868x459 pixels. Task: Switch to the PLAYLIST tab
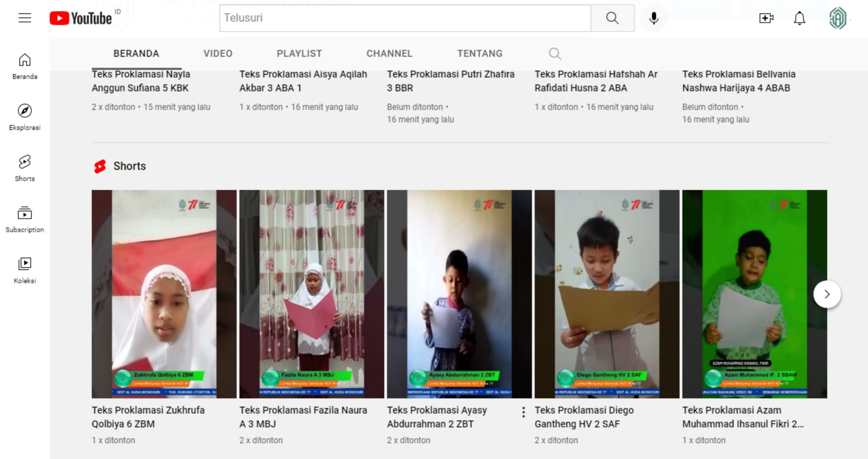tap(299, 54)
